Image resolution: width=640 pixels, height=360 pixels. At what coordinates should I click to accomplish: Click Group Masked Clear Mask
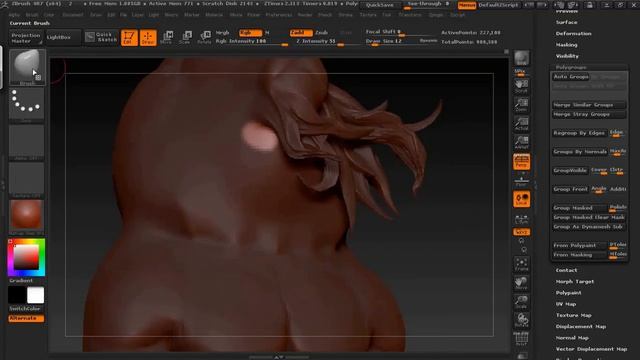pyautogui.click(x=589, y=218)
